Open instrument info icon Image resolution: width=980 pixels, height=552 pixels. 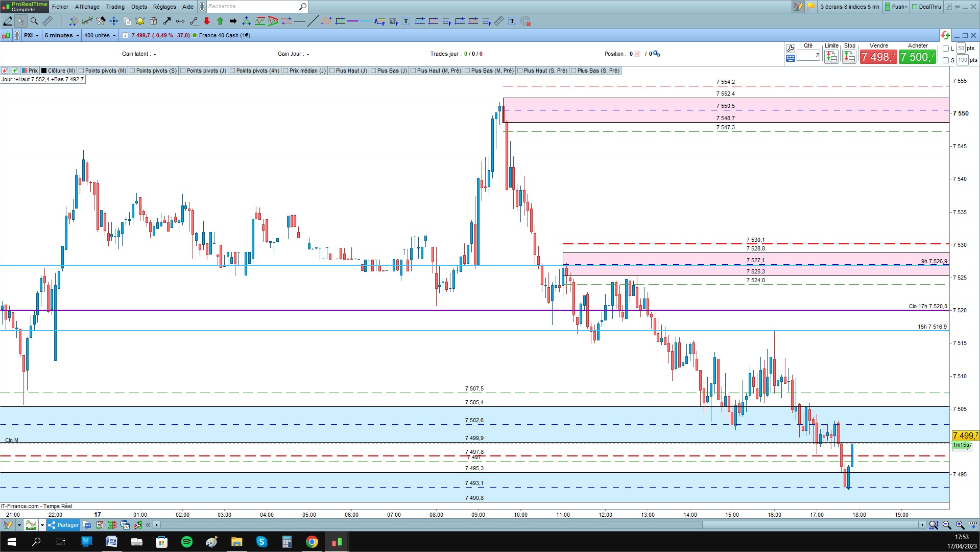pyautogui.click(x=125, y=35)
